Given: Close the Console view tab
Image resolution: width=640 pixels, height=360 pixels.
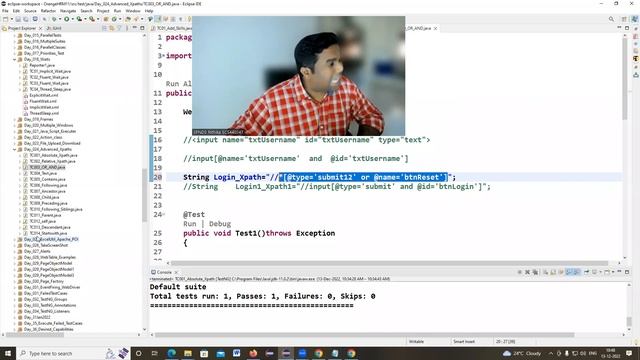Looking at the screenshot, I should pos(176,272).
